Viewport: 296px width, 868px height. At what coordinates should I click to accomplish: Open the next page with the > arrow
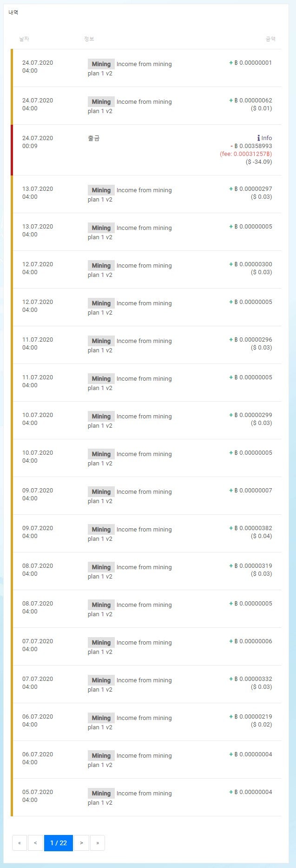click(x=81, y=843)
